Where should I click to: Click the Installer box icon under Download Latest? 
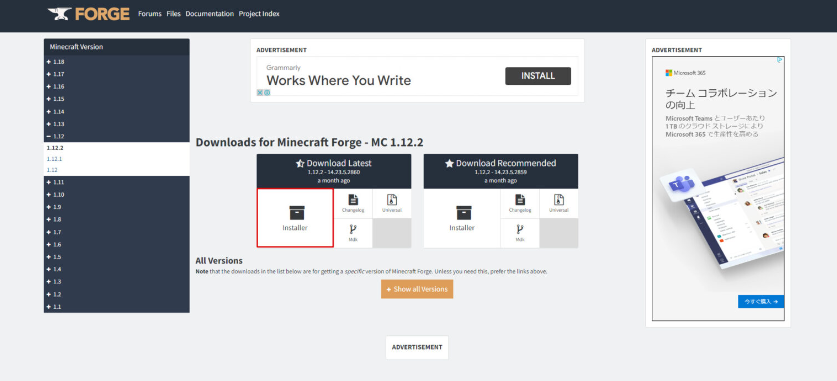(x=297, y=212)
